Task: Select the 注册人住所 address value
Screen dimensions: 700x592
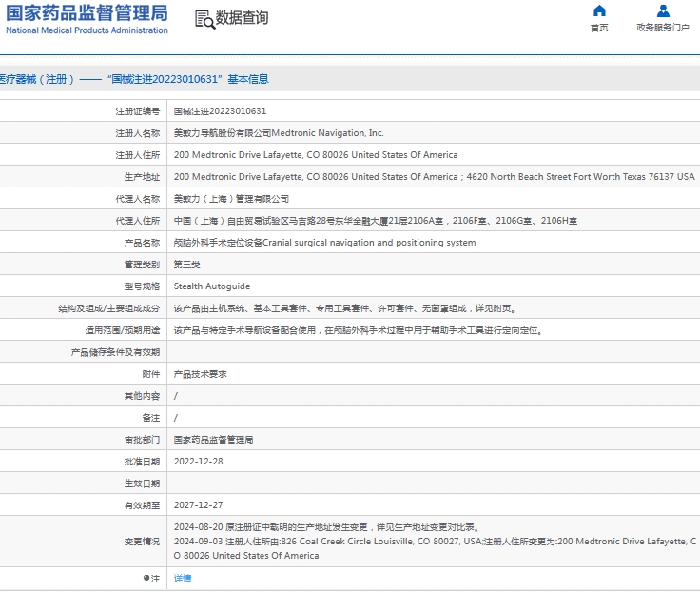Action: 316,154
